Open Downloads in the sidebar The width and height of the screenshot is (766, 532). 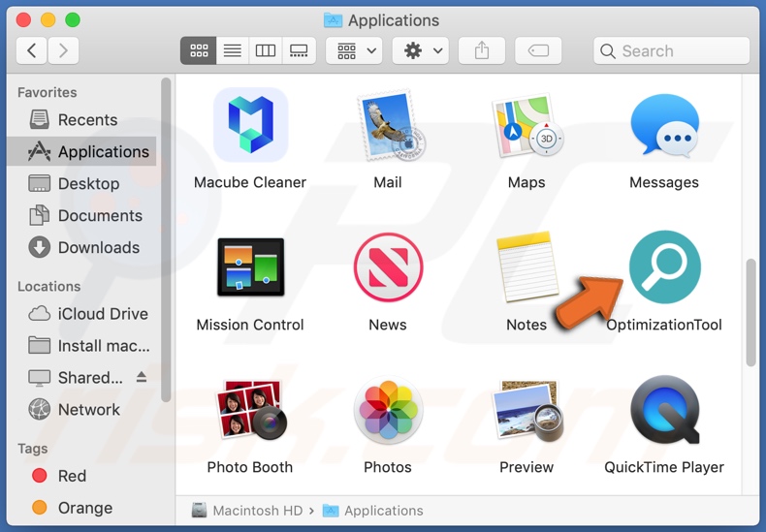[x=82, y=247]
